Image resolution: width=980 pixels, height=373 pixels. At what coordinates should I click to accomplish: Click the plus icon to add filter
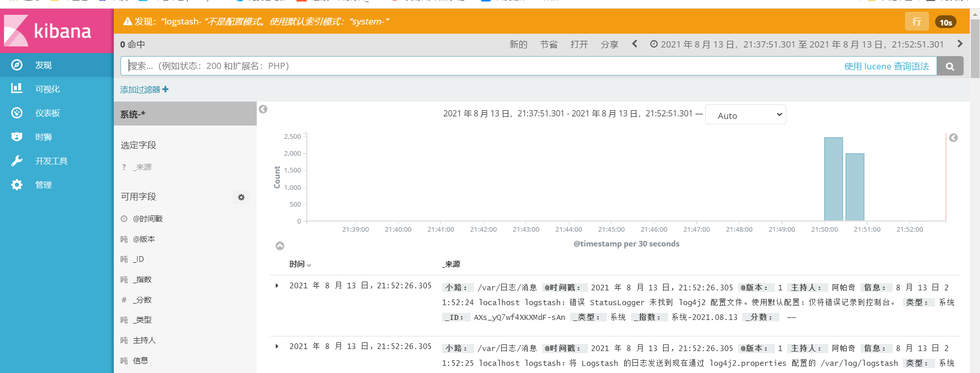tap(165, 89)
